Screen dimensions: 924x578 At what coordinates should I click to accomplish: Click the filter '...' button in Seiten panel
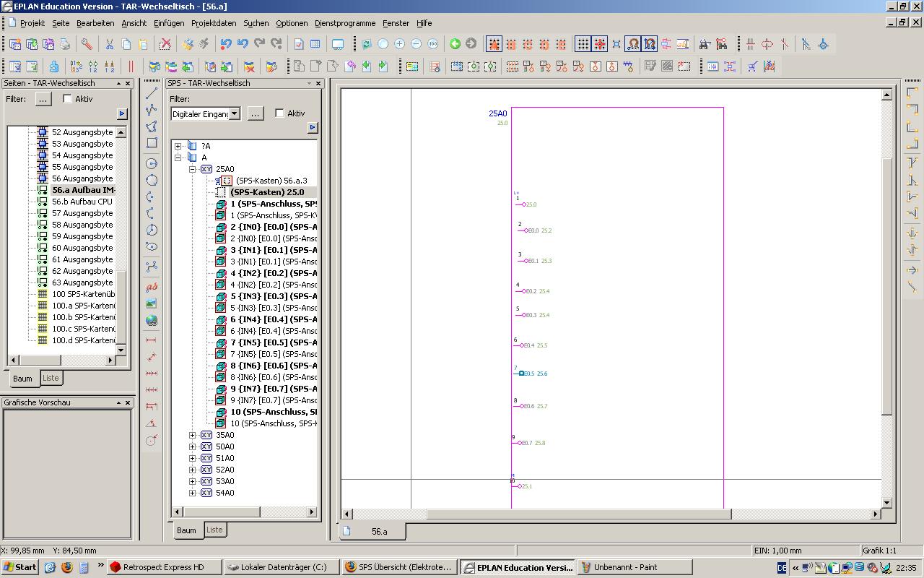[43, 99]
